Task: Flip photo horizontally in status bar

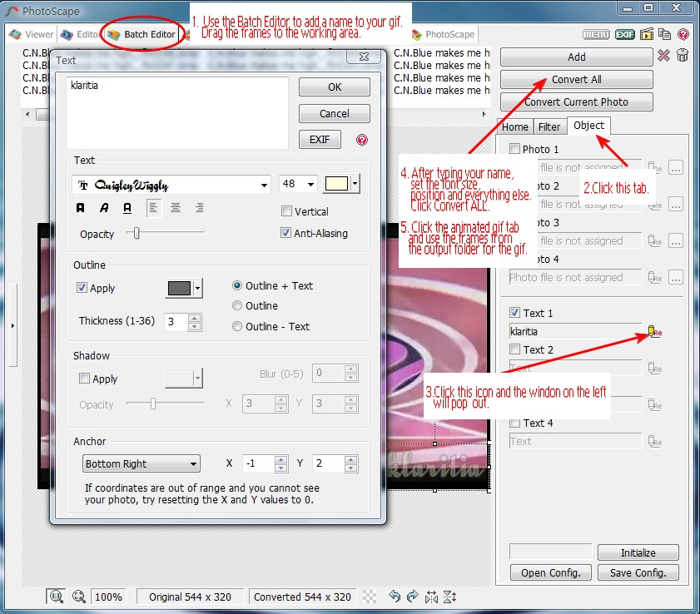Action: coord(431,597)
